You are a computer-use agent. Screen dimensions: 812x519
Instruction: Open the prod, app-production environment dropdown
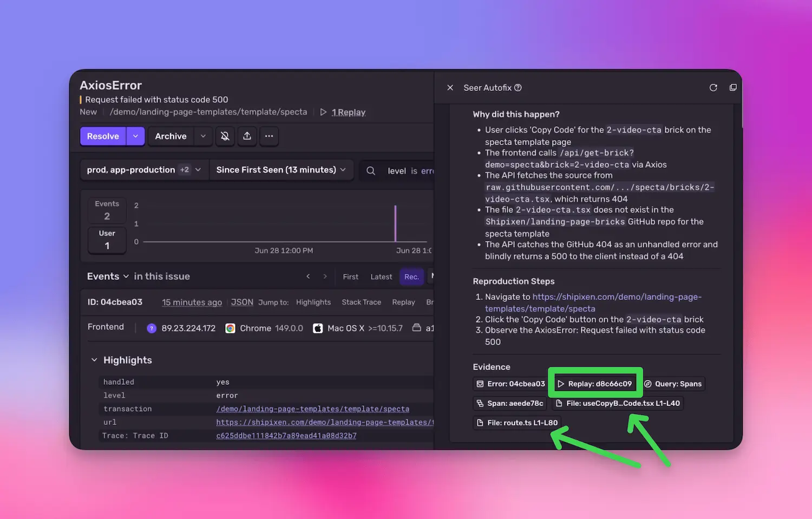pos(144,170)
